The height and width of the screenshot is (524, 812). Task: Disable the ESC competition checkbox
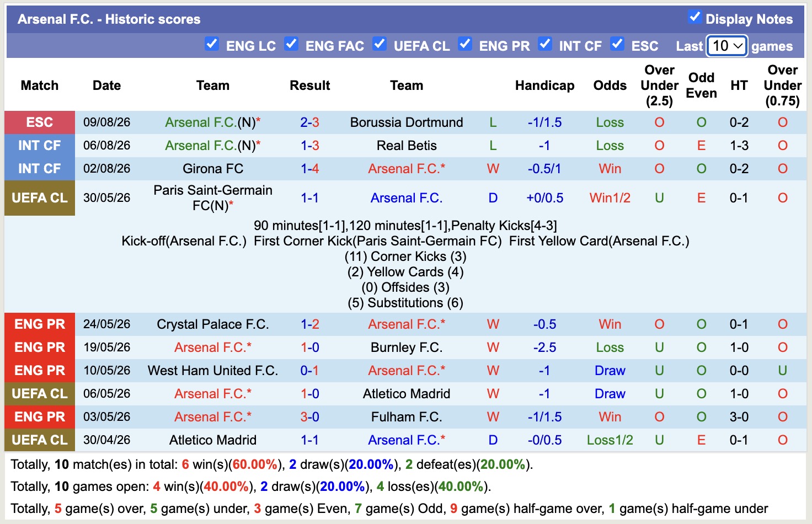tap(617, 44)
